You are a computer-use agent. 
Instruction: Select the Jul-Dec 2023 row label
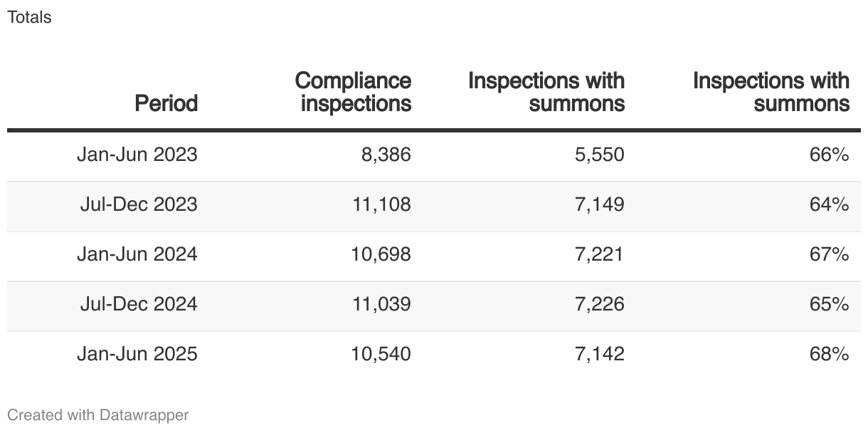pyautogui.click(x=139, y=204)
